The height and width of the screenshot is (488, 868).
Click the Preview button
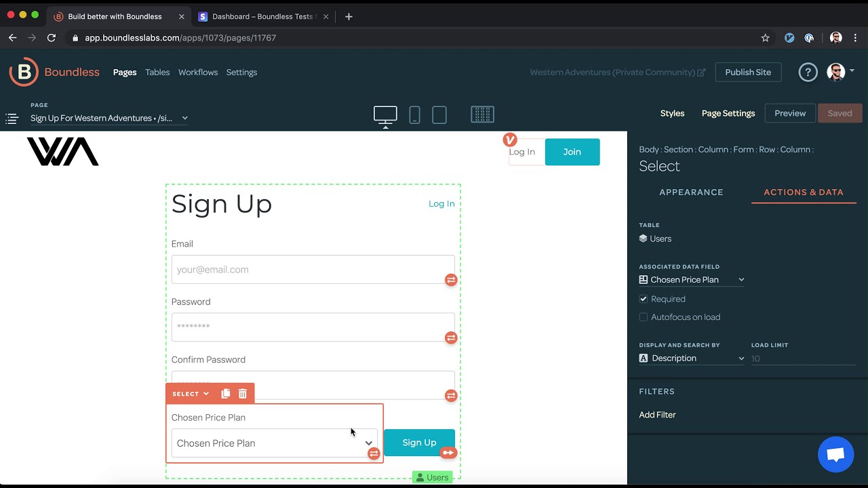point(790,113)
